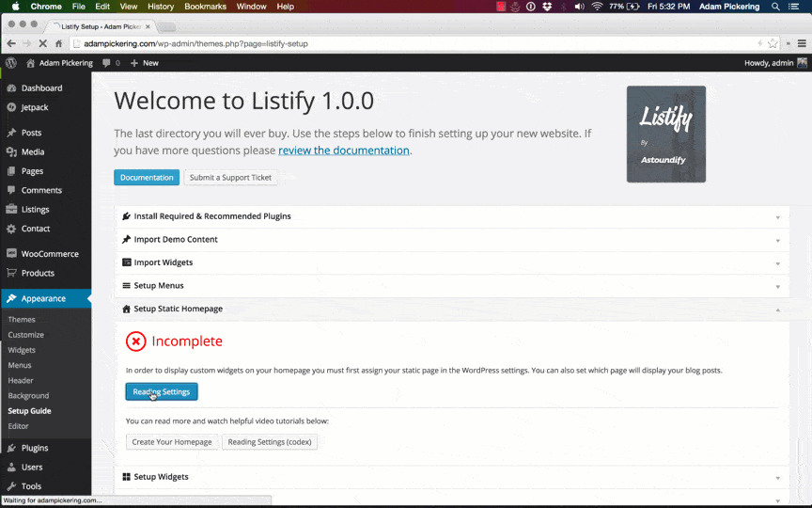Screen dimensions: 812x508
Task: Open the + New menu in admin bar
Action: click(x=145, y=63)
